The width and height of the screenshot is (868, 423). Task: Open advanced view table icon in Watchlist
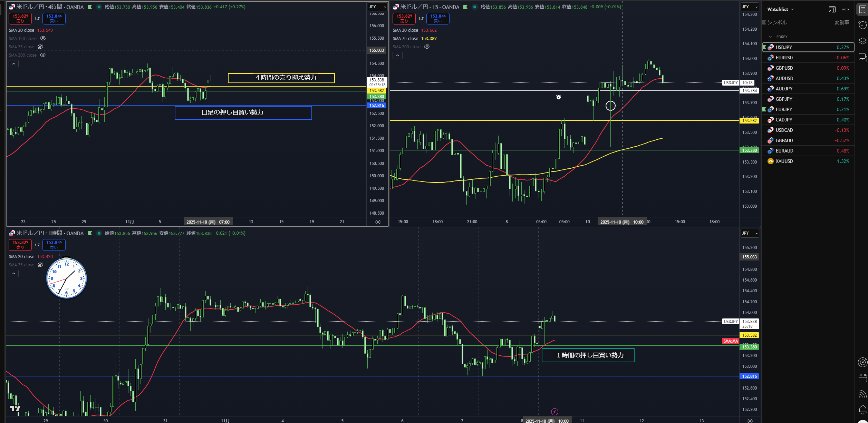pos(832,9)
